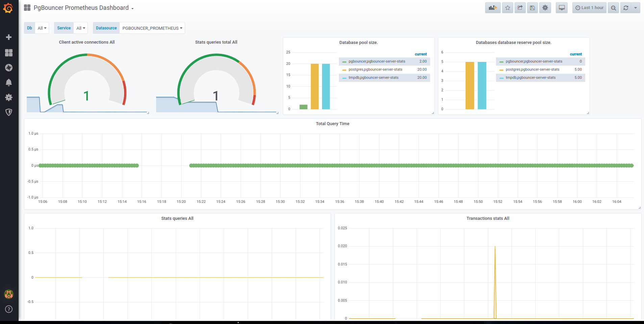644x324 pixels.
Task: Click the Db variable label
Action: (29, 28)
